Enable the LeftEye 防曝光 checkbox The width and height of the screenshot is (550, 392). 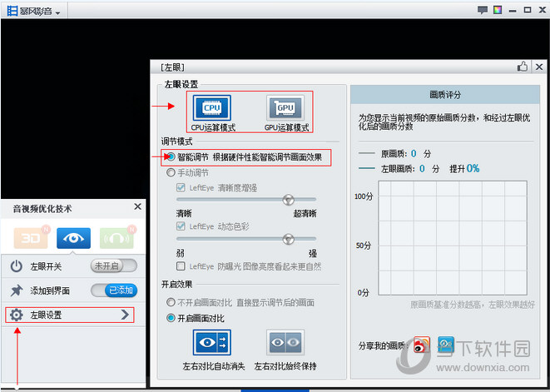click(181, 266)
